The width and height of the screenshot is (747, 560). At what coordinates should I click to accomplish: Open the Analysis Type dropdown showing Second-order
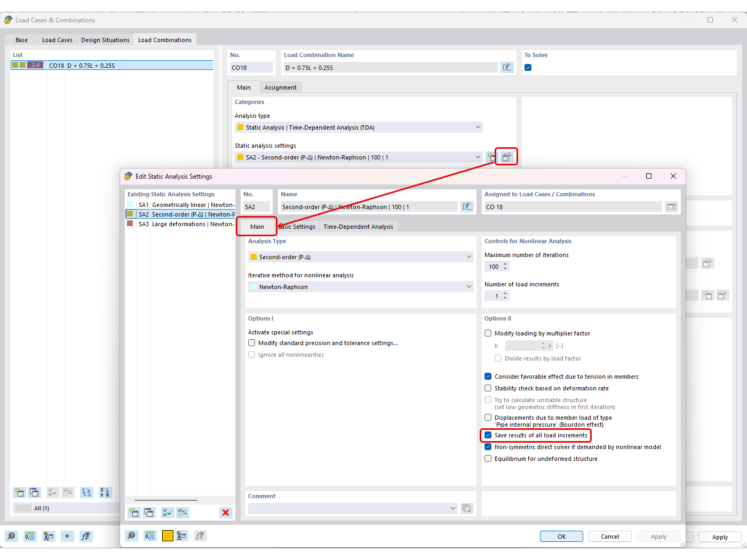[x=468, y=257]
